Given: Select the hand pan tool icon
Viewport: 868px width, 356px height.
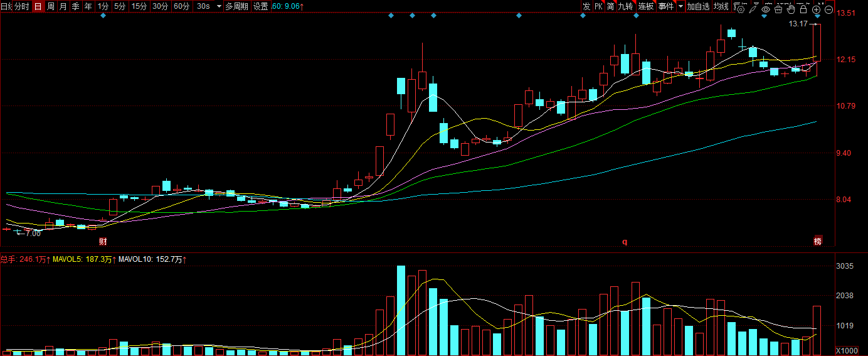Looking at the screenshot, I should [x=791, y=9].
